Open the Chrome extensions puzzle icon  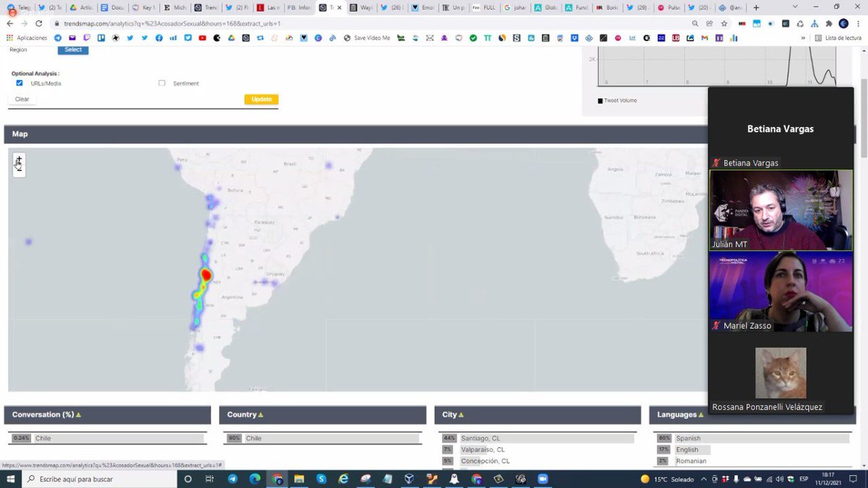point(828,23)
